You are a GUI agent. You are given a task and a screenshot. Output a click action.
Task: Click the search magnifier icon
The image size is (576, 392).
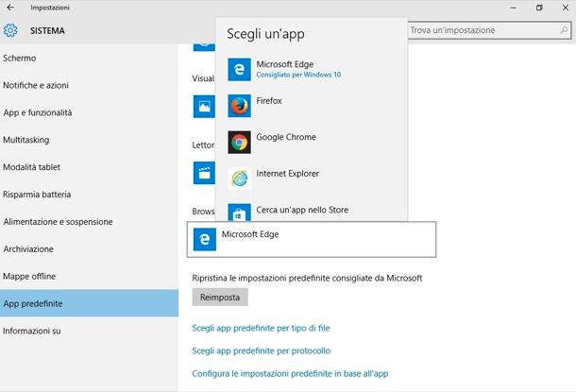coord(564,30)
